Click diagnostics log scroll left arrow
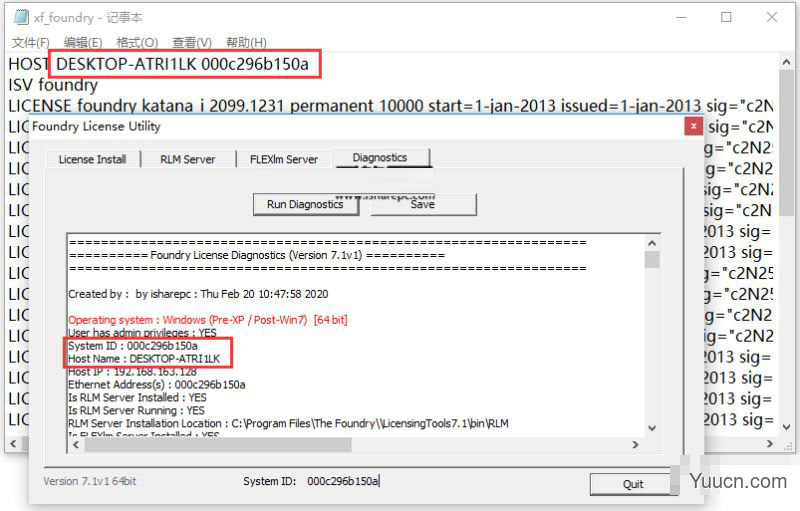The width and height of the screenshot is (800, 511). tap(76, 445)
